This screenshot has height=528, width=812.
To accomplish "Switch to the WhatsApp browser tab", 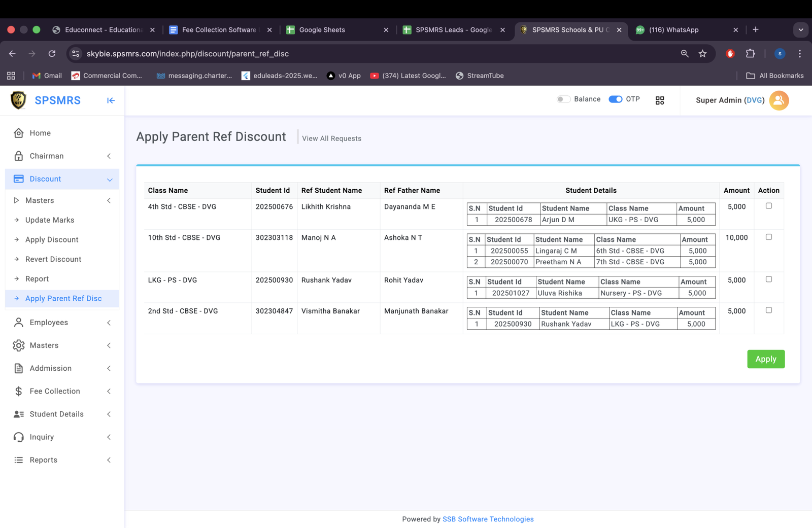I will (x=680, y=30).
